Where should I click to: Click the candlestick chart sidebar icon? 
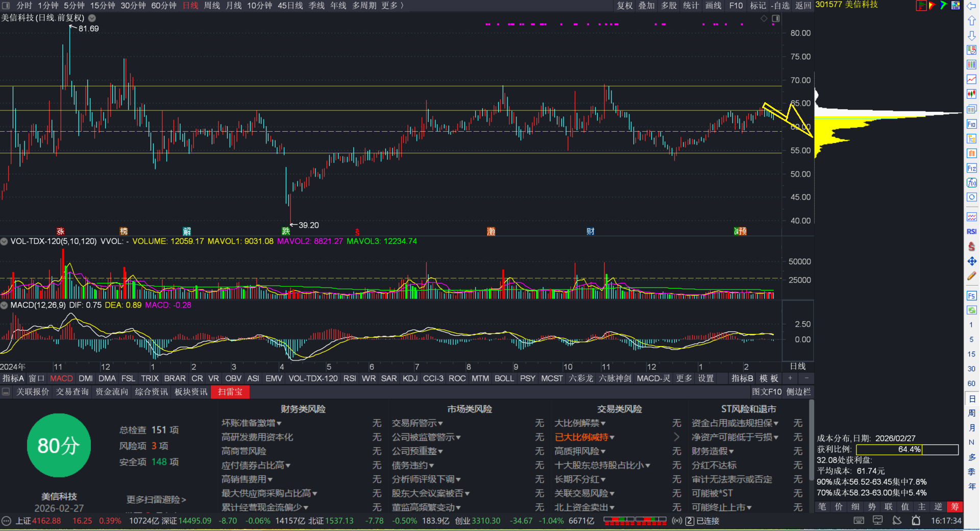tap(971, 94)
